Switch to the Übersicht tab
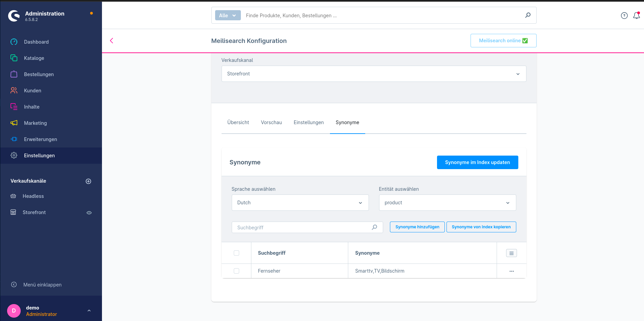The image size is (644, 321). coord(238,122)
